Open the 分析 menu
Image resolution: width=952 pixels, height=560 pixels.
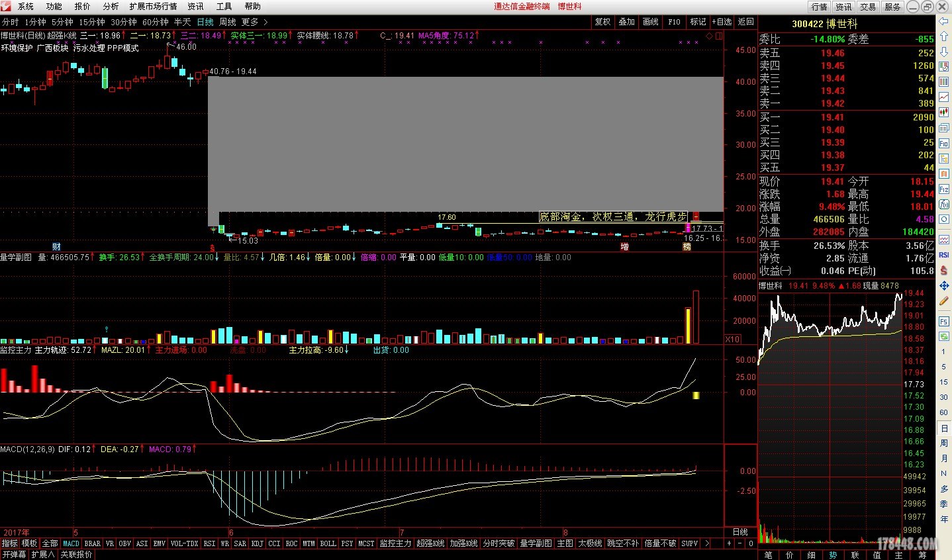point(111,7)
